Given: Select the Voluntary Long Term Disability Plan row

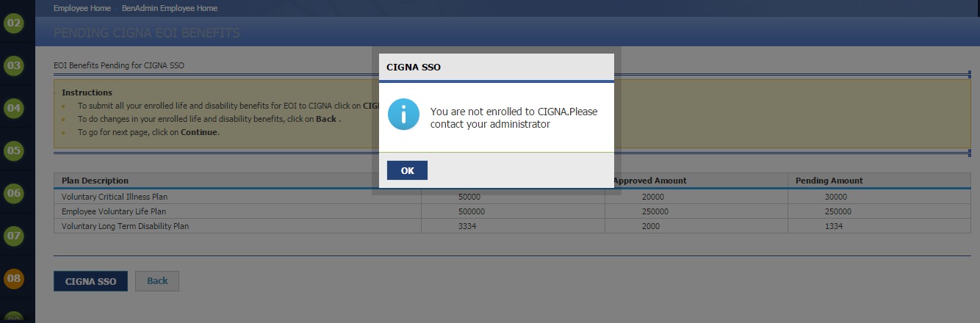Looking at the screenshot, I should 125,226.
